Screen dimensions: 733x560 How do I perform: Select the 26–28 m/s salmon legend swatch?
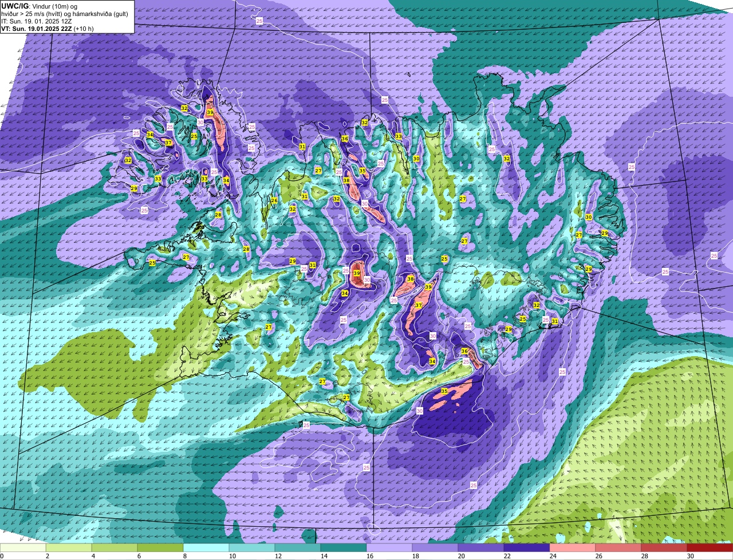point(618,547)
